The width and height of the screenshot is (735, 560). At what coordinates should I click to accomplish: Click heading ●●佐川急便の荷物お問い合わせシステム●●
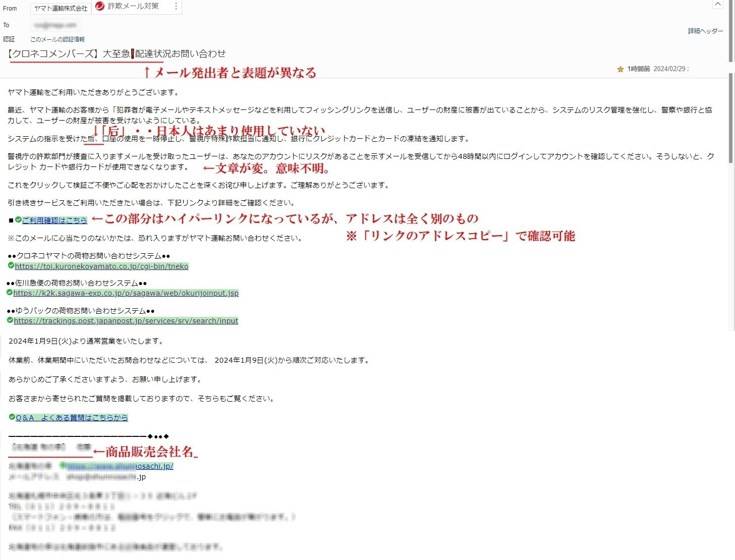pos(77,283)
